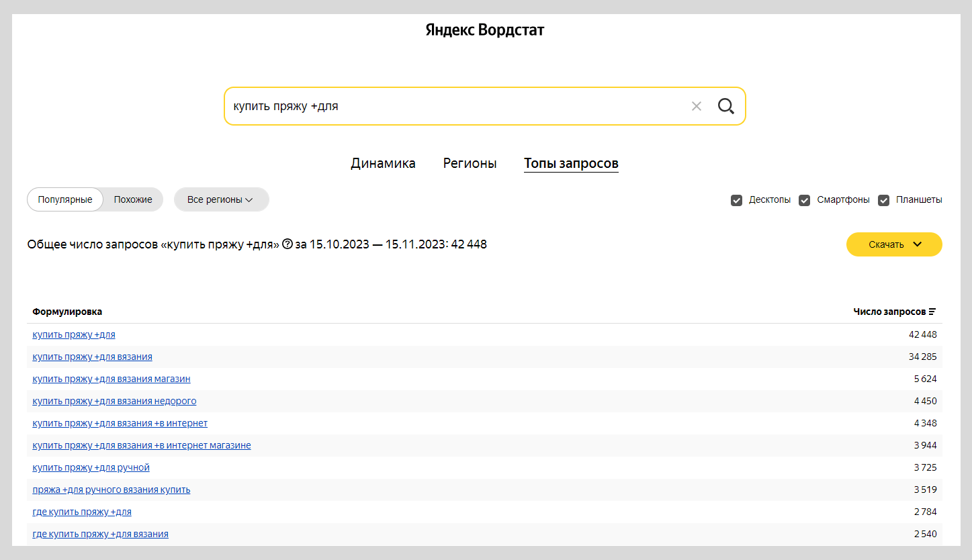
Task: Select the request count 4 450
Action: [926, 401]
